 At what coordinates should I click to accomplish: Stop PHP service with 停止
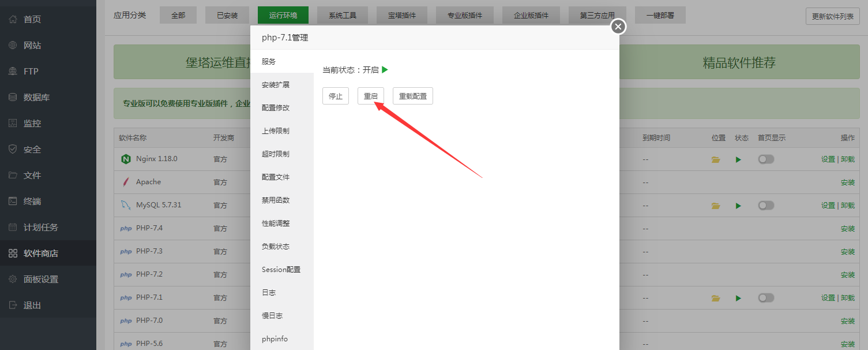point(336,96)
